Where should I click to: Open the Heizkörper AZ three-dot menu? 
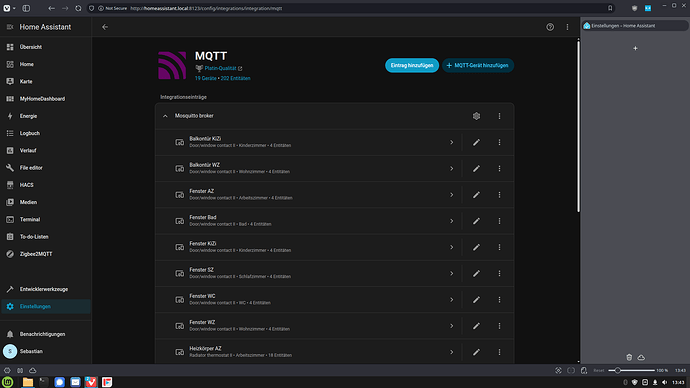point(499,352)
